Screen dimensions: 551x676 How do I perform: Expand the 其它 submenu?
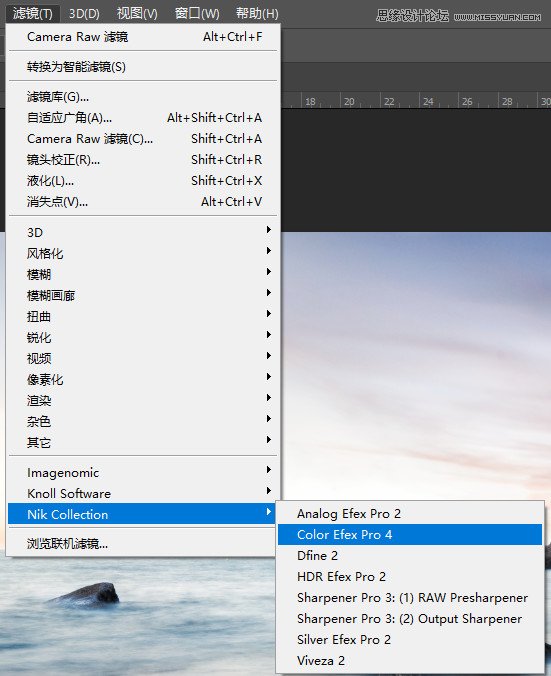tap(143, 443)
